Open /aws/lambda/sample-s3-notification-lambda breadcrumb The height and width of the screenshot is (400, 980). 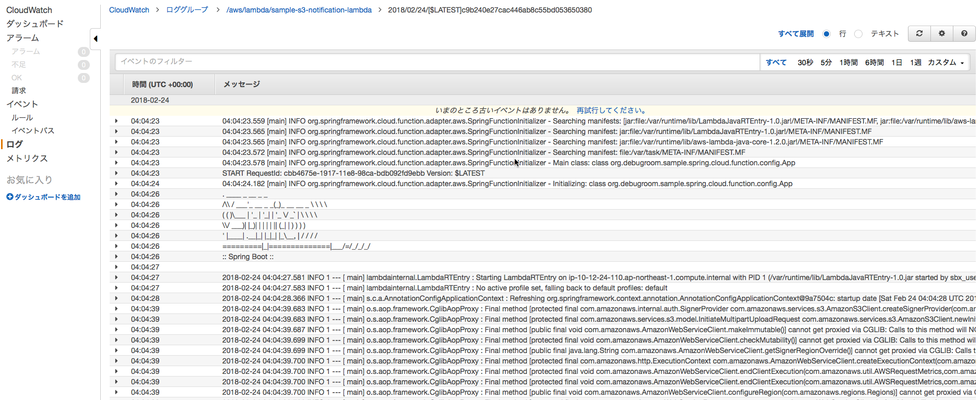pyautogui.click(x=299, y=10)
